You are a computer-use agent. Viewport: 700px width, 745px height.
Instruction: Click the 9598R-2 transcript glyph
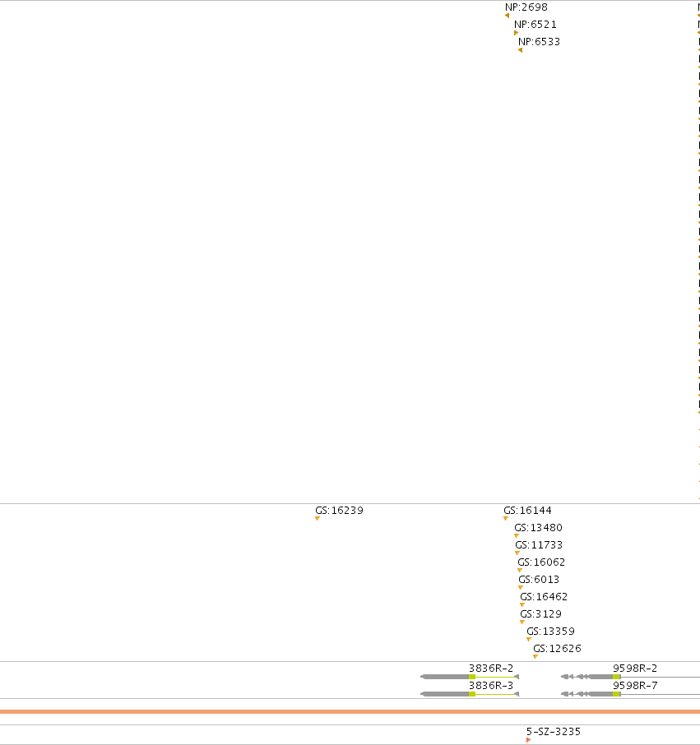coord(630,677)
